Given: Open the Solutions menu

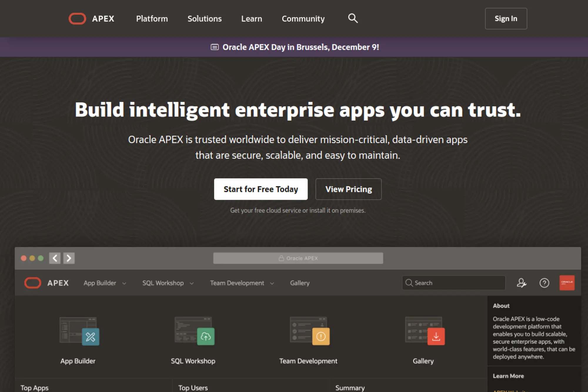Looking at the screenshot, I should [204, 19].
